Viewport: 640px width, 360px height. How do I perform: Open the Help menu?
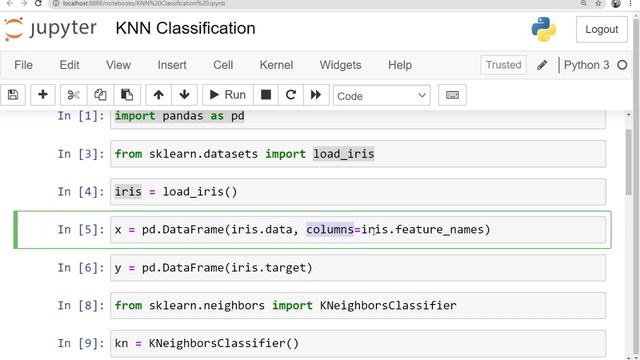(400, 65)
